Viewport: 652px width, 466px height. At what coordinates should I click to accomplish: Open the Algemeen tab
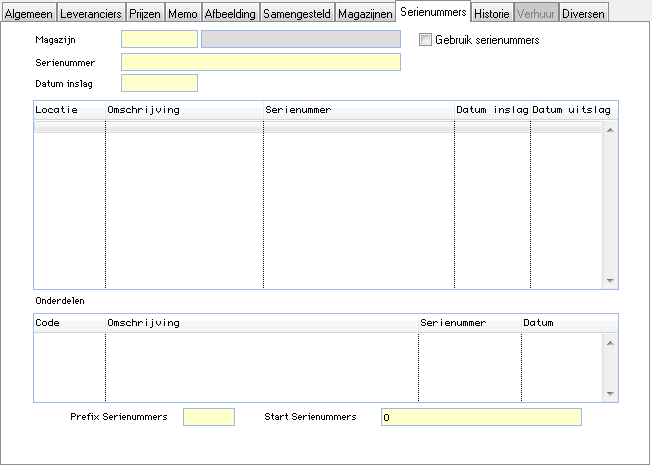(x=29, y=14)
